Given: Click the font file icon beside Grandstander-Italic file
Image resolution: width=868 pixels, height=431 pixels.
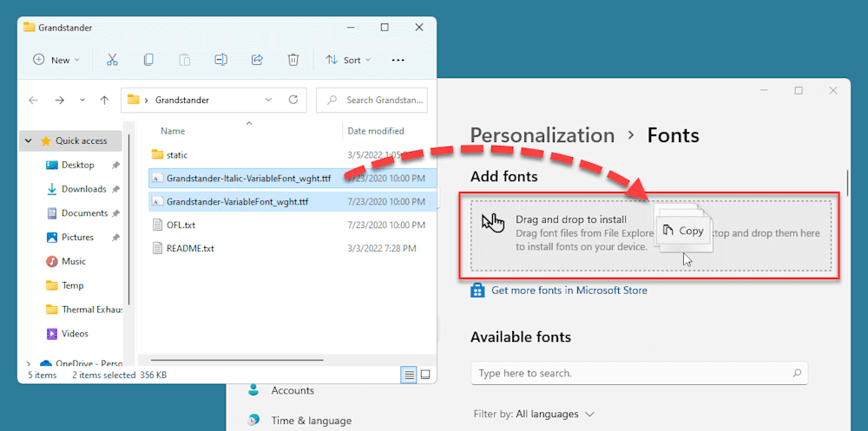Looking at the screenshot, I should [x=157, y=178].
